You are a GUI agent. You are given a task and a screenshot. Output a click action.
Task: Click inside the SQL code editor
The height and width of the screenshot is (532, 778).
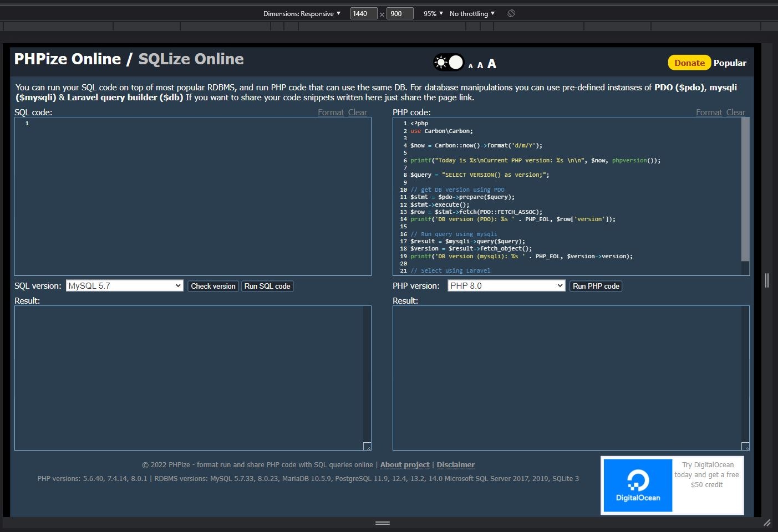[193, 197]
